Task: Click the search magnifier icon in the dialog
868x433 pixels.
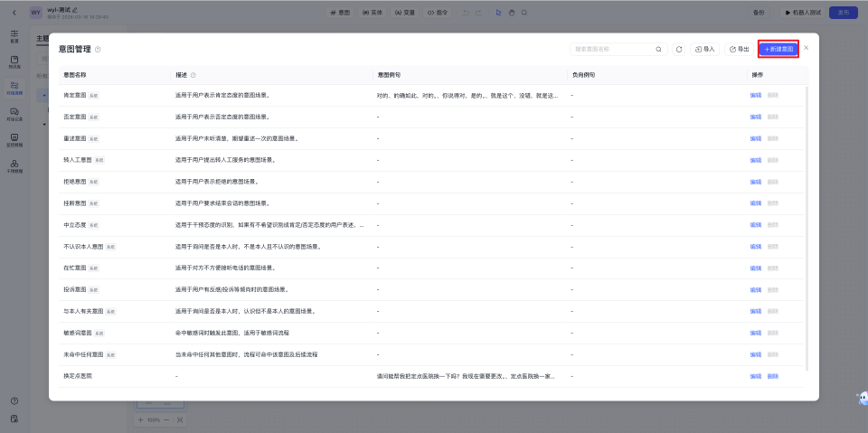Action: coord(658,49)
